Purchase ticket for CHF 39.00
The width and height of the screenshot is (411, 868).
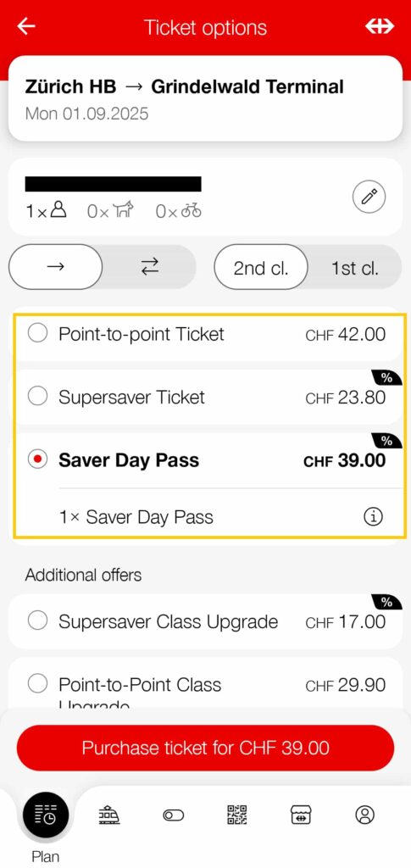coord(205,748)
